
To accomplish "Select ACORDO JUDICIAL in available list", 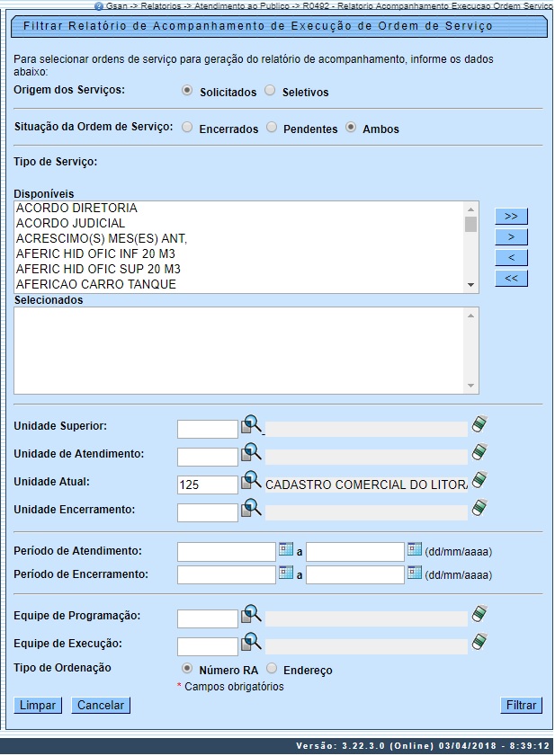I will pos(70,223).
